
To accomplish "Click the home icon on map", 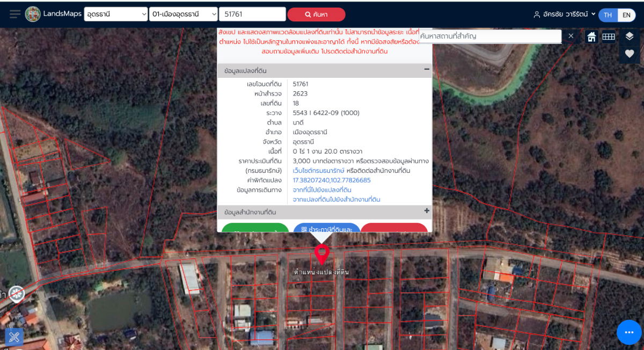I will pos(591,37).
